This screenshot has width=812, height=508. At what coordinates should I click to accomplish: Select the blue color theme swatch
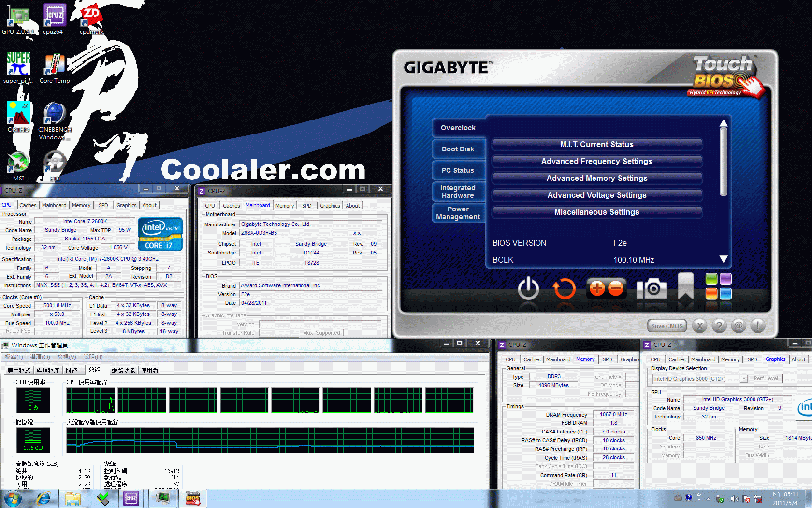tap(725, 293)
